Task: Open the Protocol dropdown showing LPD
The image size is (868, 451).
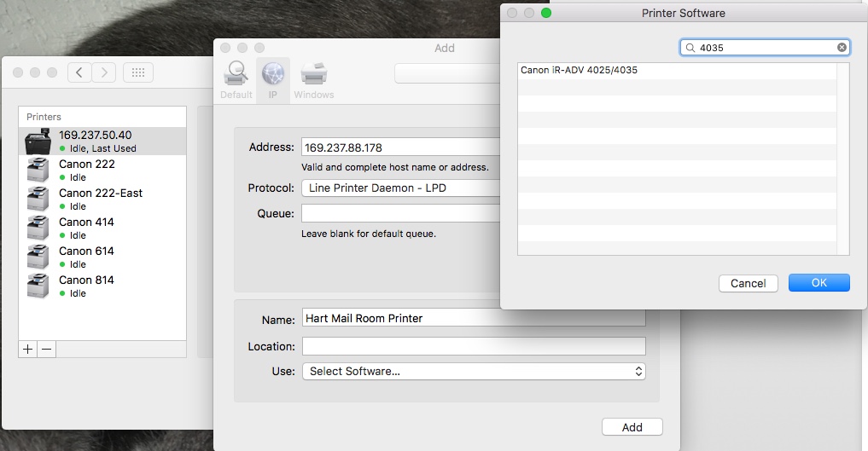Action: [x=401, y=188]
